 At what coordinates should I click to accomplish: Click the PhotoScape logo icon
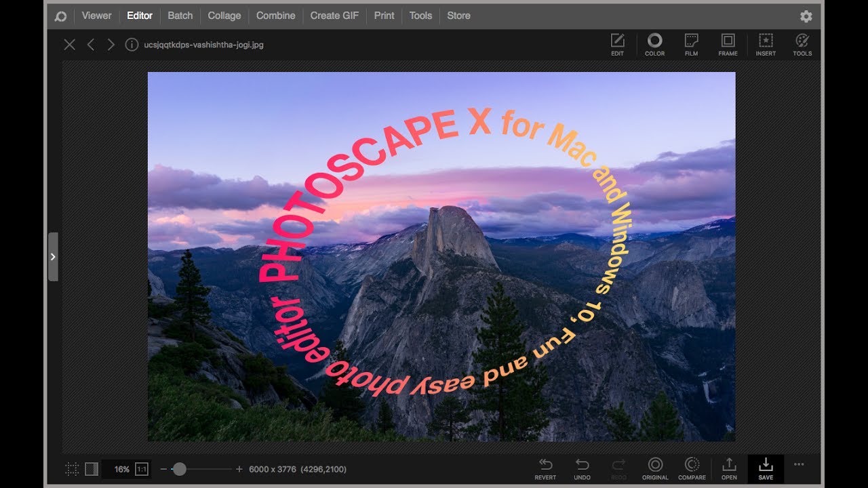tap(60, 16)
